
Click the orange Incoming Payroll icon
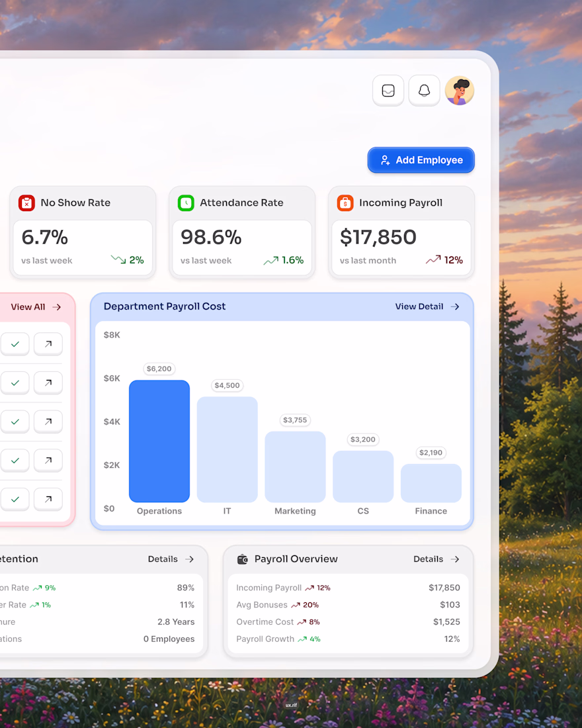345,203
